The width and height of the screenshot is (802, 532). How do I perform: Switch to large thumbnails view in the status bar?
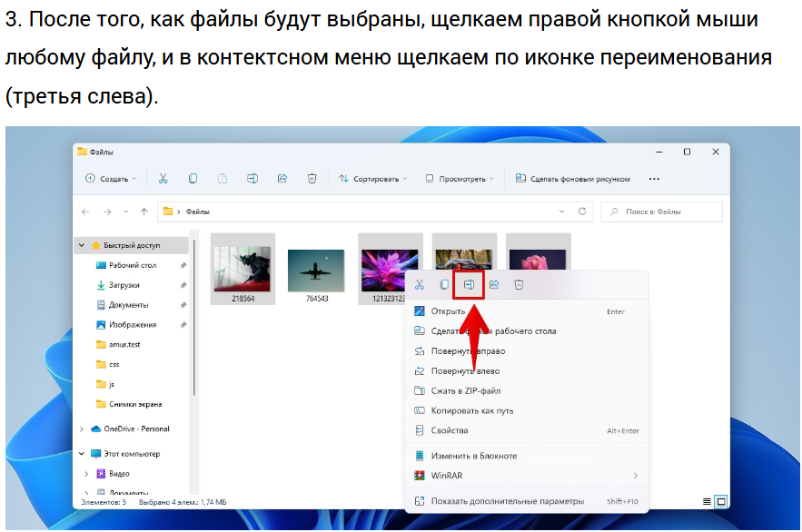tap(721, 501)
